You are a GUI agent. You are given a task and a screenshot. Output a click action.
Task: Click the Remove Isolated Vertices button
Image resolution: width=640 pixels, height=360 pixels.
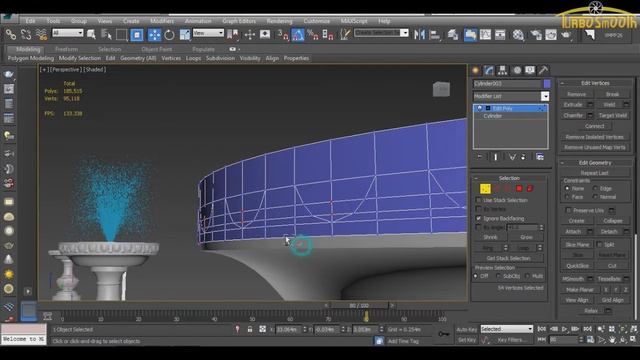coord(595,137)
